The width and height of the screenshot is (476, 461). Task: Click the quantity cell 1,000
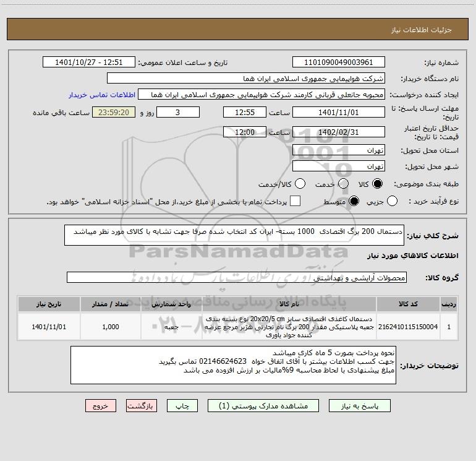[111, 327]
